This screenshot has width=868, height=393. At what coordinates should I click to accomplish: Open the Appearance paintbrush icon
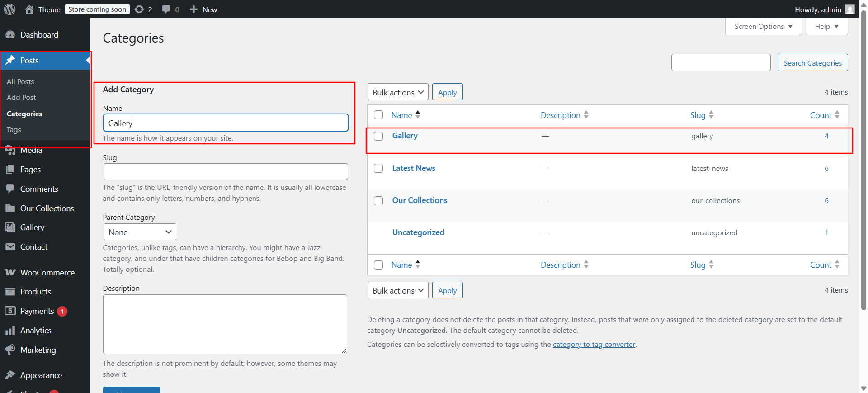point(10,375)
